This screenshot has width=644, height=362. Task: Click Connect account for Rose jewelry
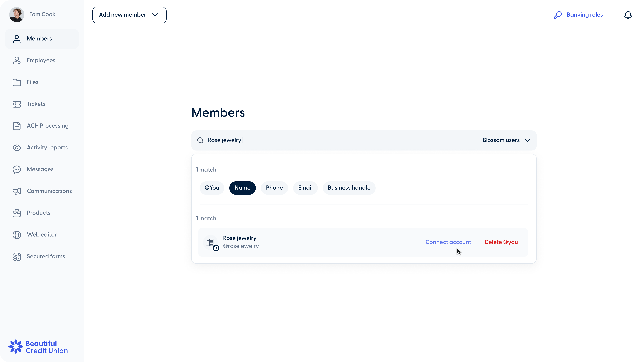click(448, 242)
